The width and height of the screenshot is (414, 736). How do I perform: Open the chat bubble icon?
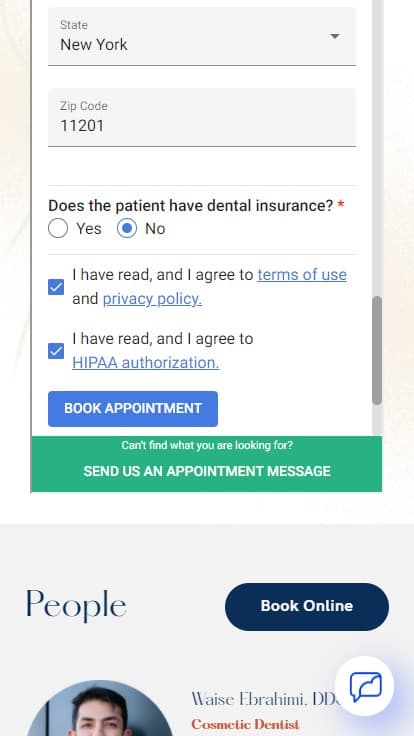pos(365,686)
